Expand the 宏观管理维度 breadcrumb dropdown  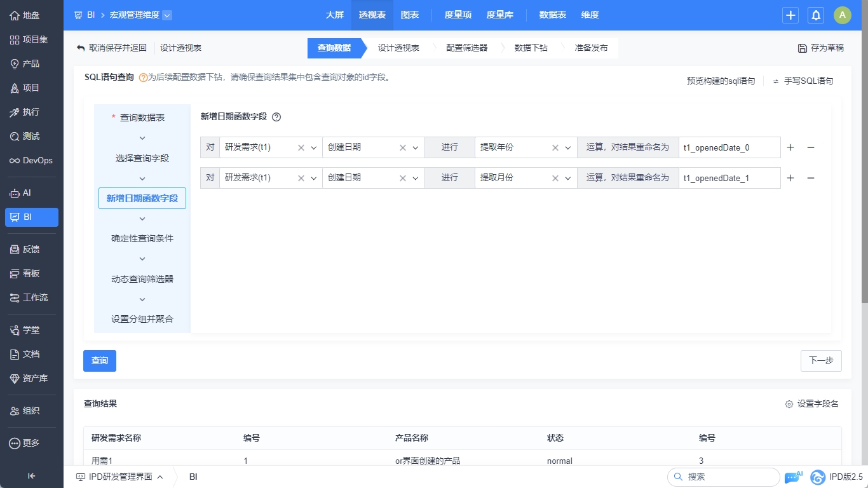pyautogui.click(x=166, y=15)
